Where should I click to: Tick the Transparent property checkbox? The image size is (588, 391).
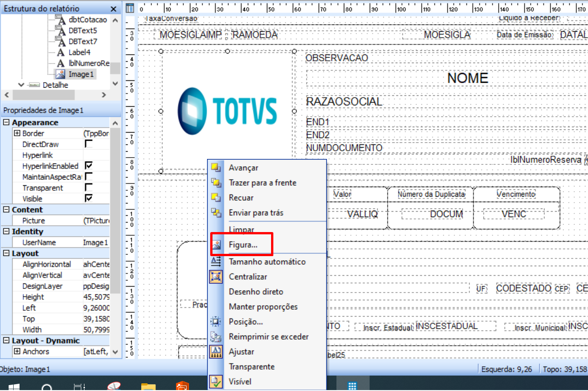click(89, 188)
